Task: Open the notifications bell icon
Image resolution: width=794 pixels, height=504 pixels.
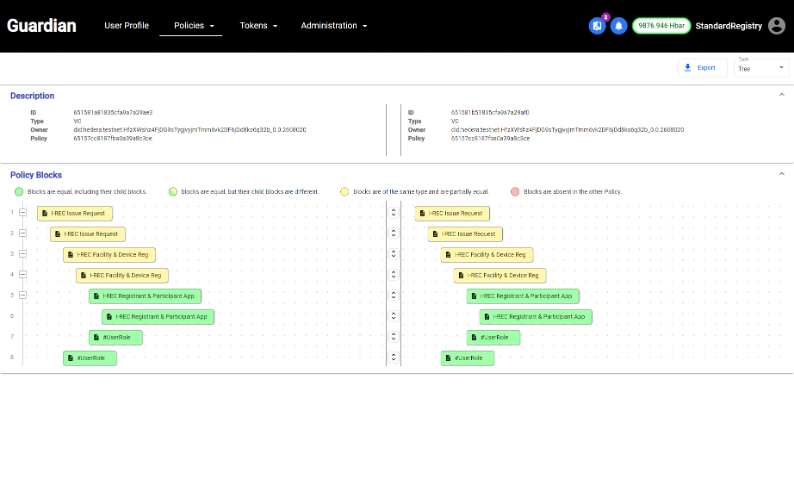Action: 619,26
